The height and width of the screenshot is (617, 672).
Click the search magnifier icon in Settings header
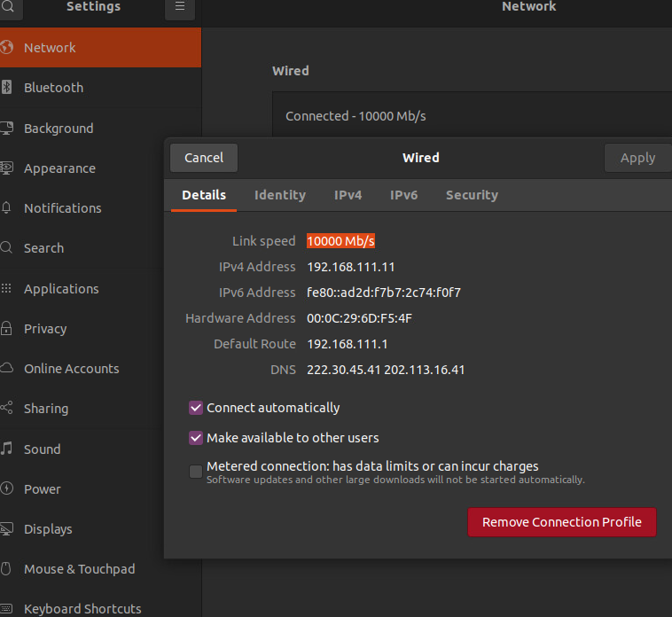pos(7,7)
